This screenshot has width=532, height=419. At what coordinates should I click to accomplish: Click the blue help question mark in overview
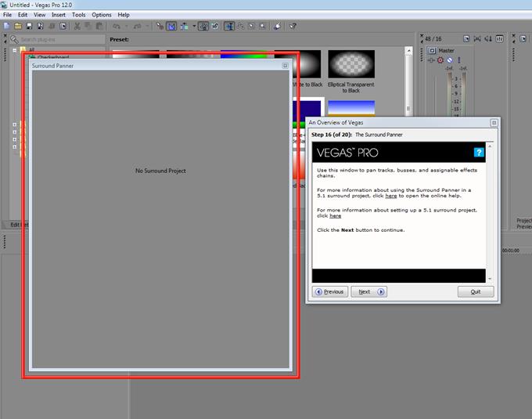[x=479, y=153]
